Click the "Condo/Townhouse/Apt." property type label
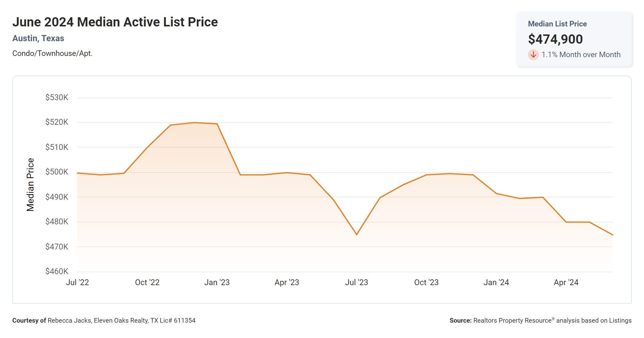Screen dimensions: 644x338 (x=52, y=53)
